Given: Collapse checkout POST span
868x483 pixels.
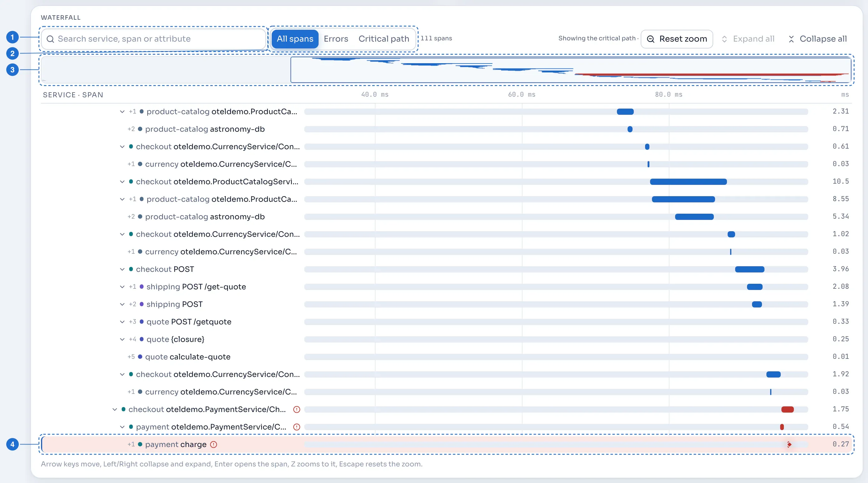Looking at the screenshot, I should [x=122, y=269].
